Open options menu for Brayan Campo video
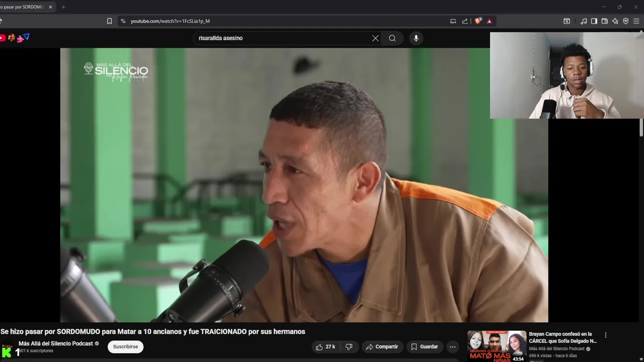Image resolution: width=644 pixels, height=362 pixels. tap(606, 335)
